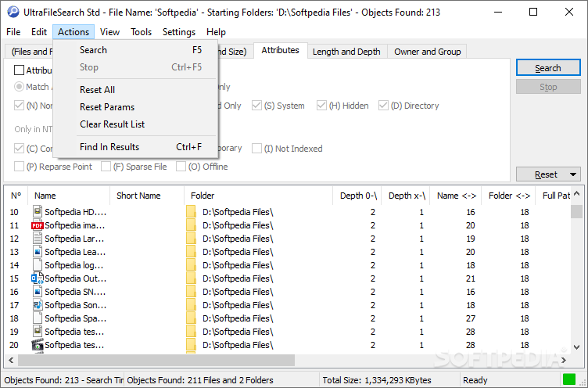Click the folder icon in row 16
The image size is (588, 388).
click(x=192, y=292)
